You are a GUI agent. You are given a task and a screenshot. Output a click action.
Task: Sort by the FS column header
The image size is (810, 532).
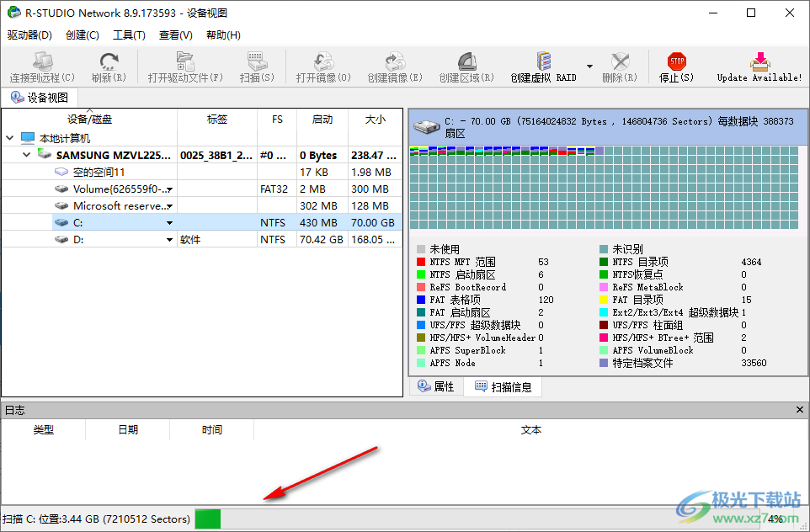[277, 120]
